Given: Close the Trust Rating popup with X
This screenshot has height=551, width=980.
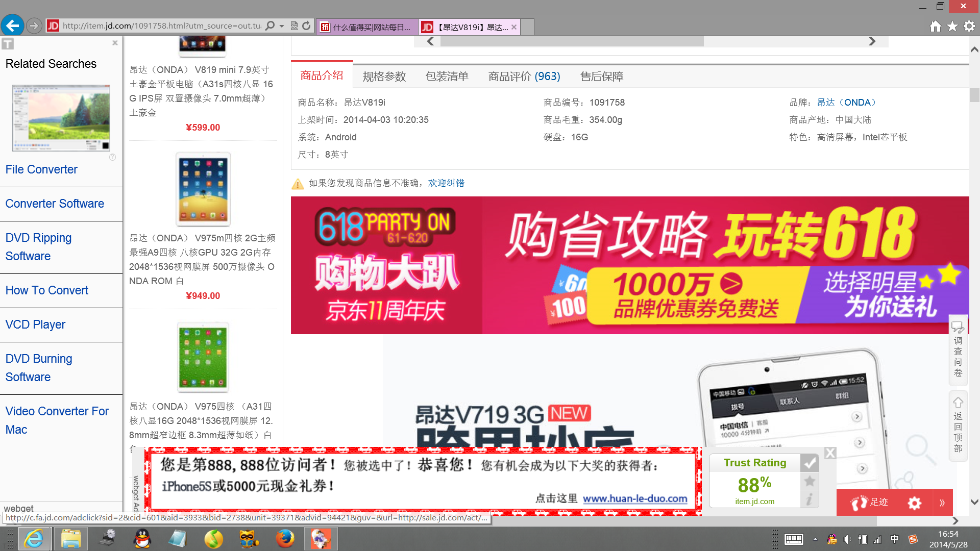Looking at the screenshot, I should point(830,453).
